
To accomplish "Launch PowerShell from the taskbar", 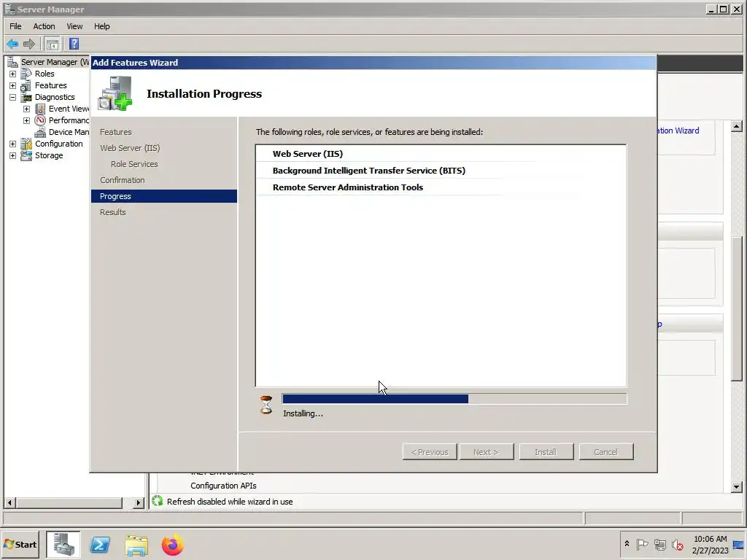I will click(x=100, y=545).
